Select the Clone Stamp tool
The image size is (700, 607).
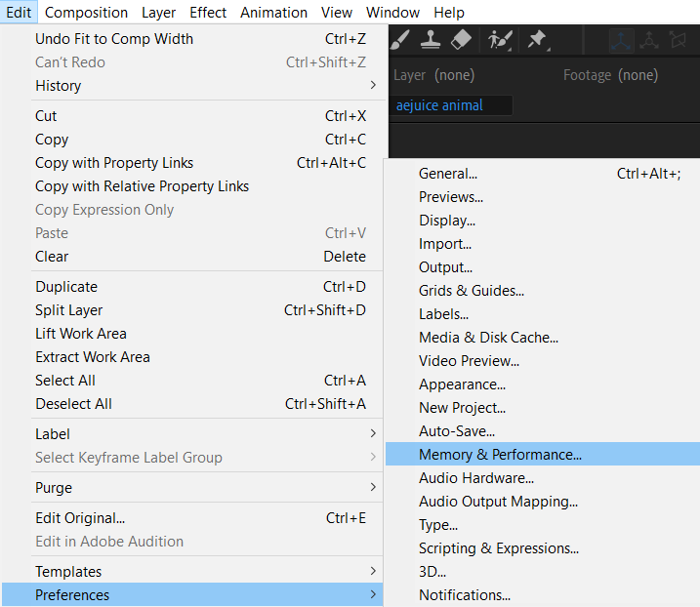[x=432, y=40]
